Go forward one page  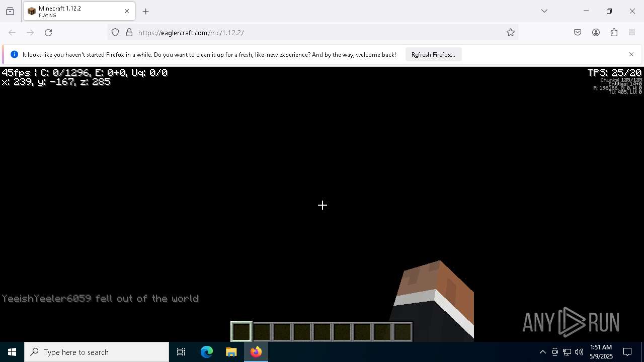point(30,33)
